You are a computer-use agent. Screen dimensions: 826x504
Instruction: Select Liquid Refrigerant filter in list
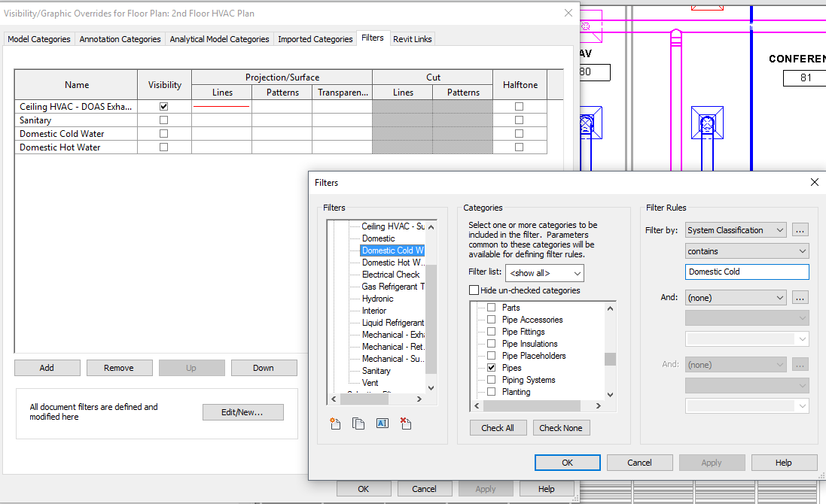392,323
